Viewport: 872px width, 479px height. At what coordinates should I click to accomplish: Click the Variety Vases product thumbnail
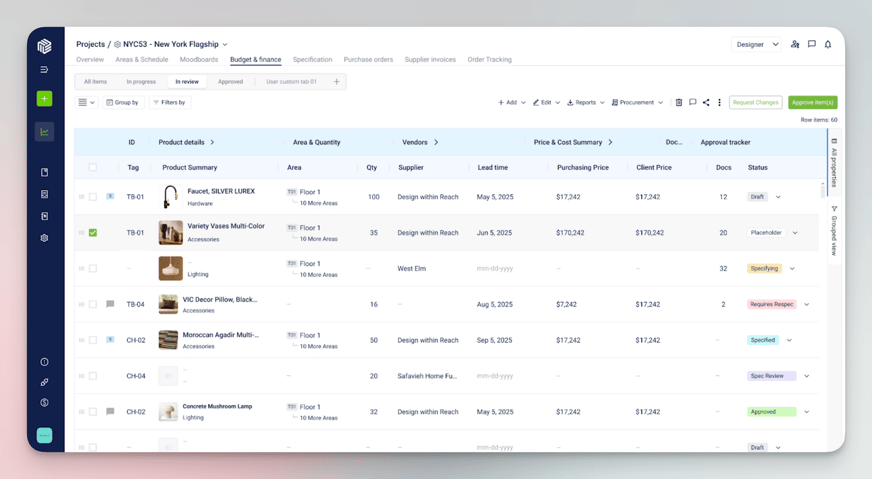170,232
